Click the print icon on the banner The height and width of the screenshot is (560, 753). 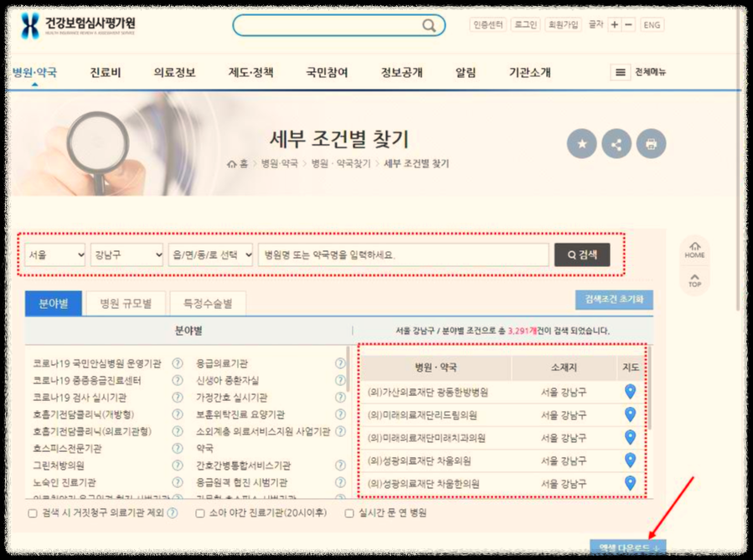pyautogui.click(x=652, y=143)
